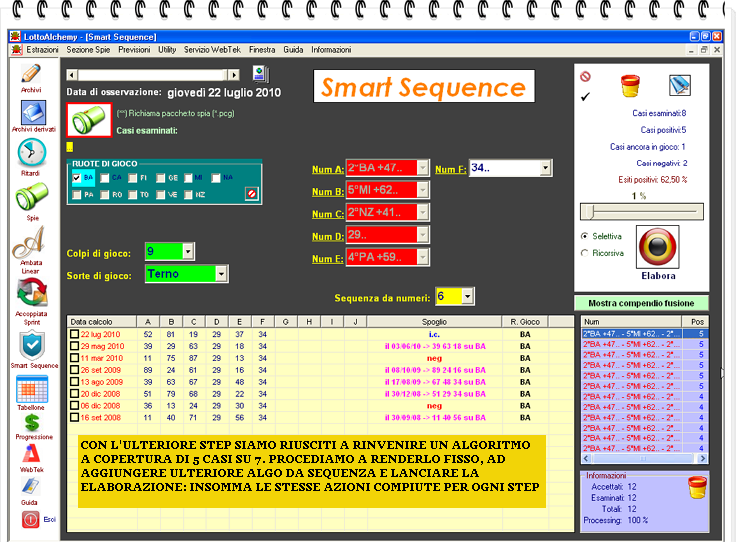This screenshot has width=736, height=542.
Task: Click the document icon beside date scrollbar
Action: tap(261, 74)
